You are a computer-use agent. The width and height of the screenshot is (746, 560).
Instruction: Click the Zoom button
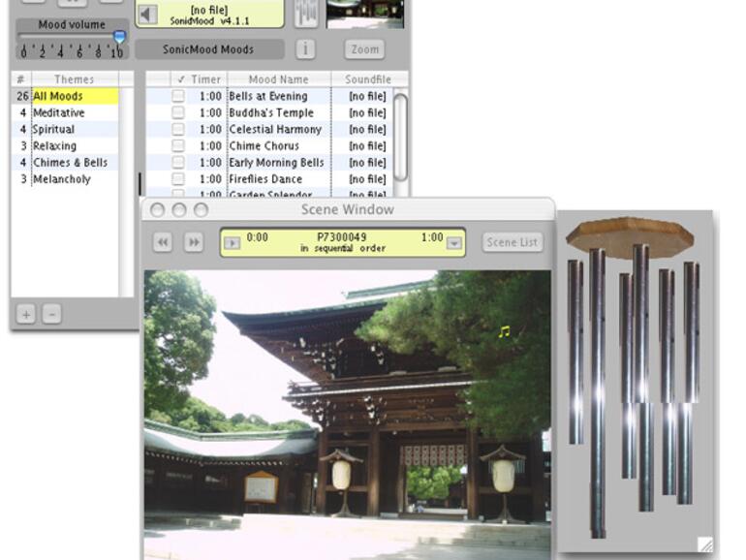(x=363, y=49)
